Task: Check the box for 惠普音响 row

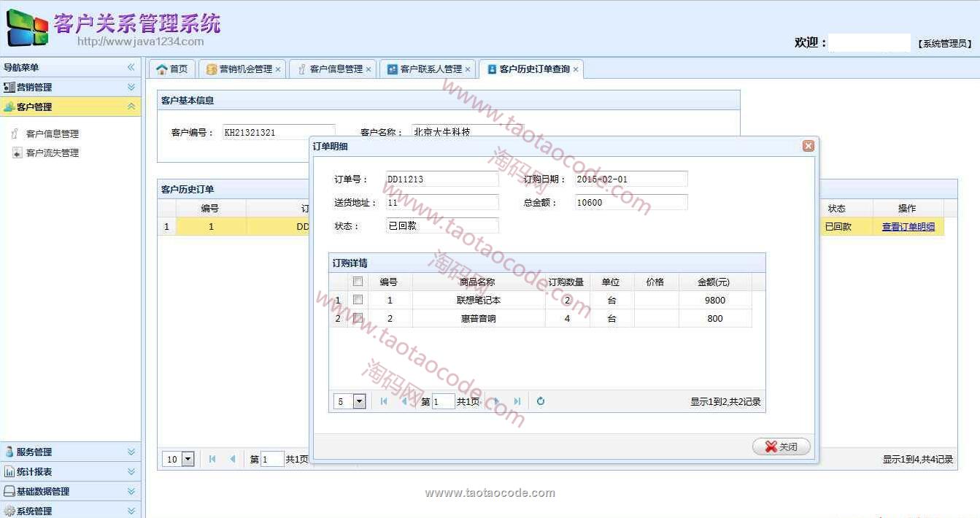Action: (358, 318)
